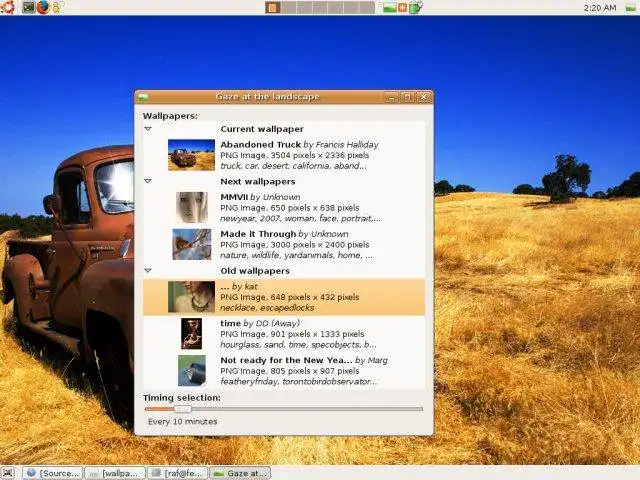Click tags 'newyear, 2007, woman, face, portrait,...'

[300, 218]
